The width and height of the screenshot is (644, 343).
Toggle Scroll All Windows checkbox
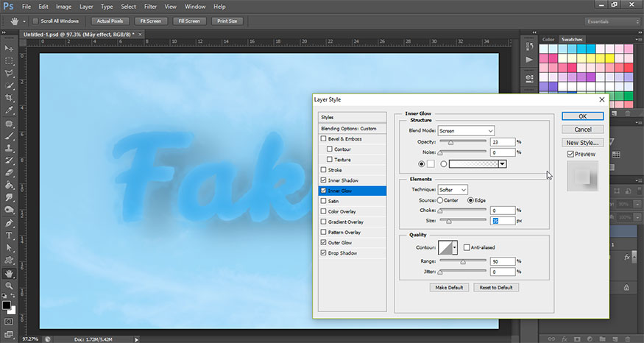35,21
